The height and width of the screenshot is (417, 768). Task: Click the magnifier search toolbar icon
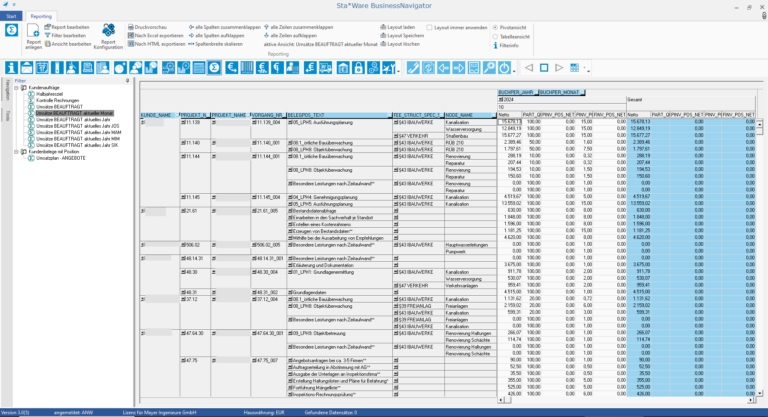click(489, 68)
